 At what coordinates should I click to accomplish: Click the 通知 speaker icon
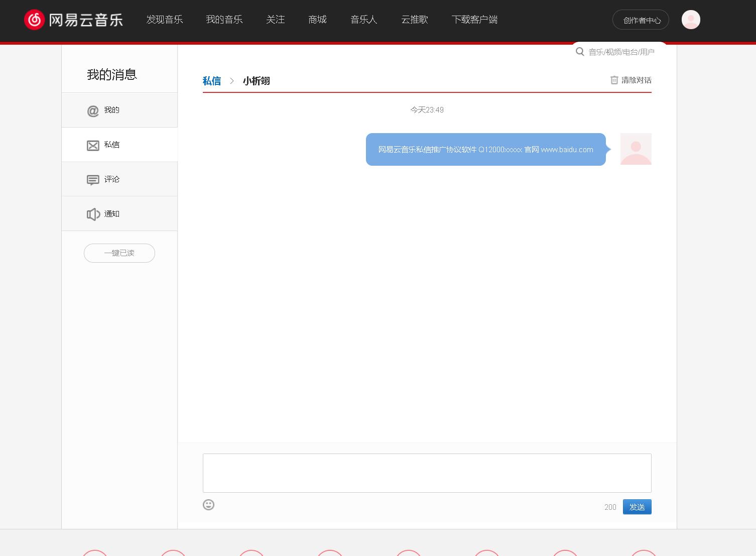tap(93, 214)
